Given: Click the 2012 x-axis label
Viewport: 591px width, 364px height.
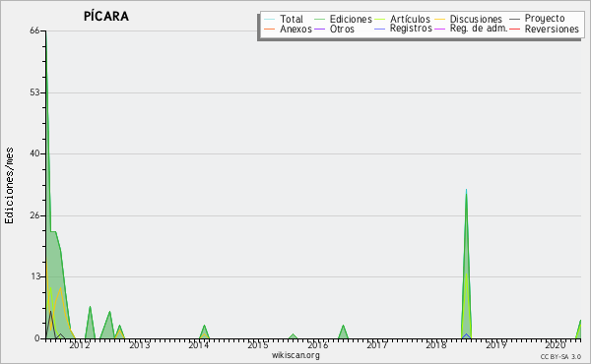Looking at the screenshot, I should pos(80,345).
